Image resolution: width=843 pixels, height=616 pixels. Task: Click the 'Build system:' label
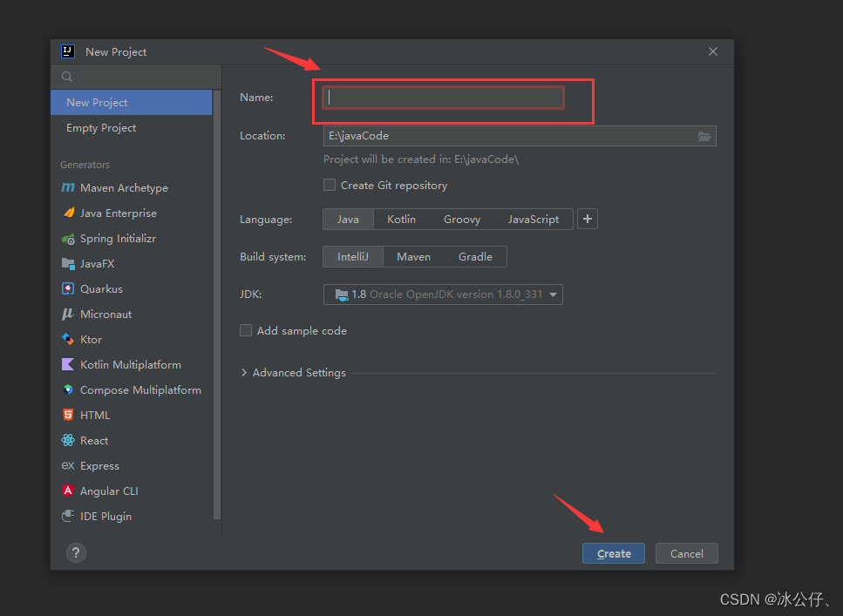[273, 257]
